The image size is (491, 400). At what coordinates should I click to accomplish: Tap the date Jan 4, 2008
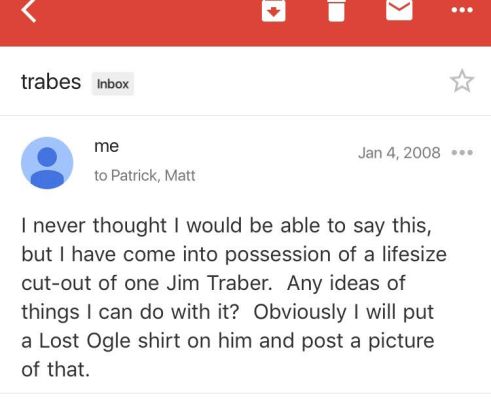399,153
